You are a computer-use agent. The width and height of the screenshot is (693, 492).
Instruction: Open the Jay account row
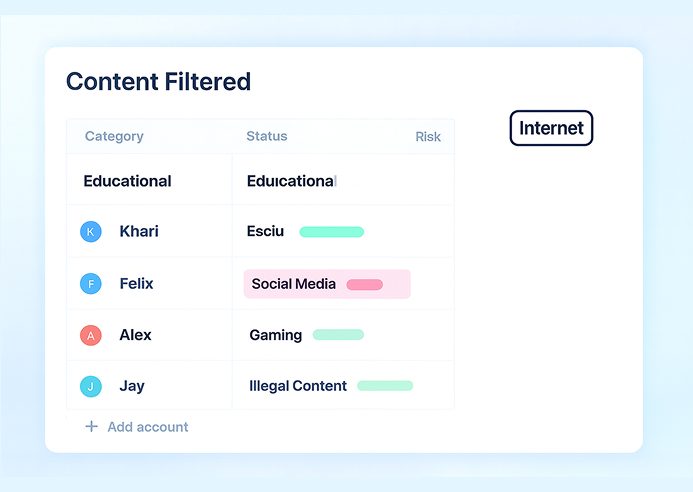132,387
